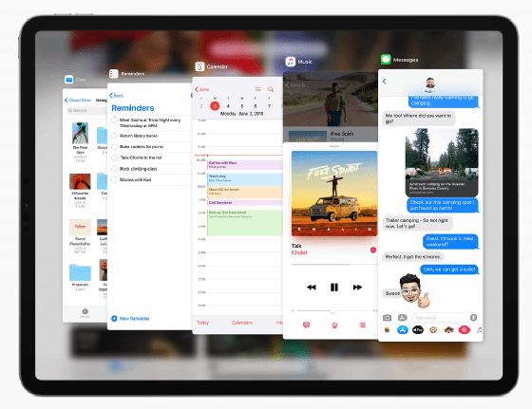Viewport: 532px width, 409px height.
Task: Open AirPlay icon in Music player
Action: click(334, 325)
